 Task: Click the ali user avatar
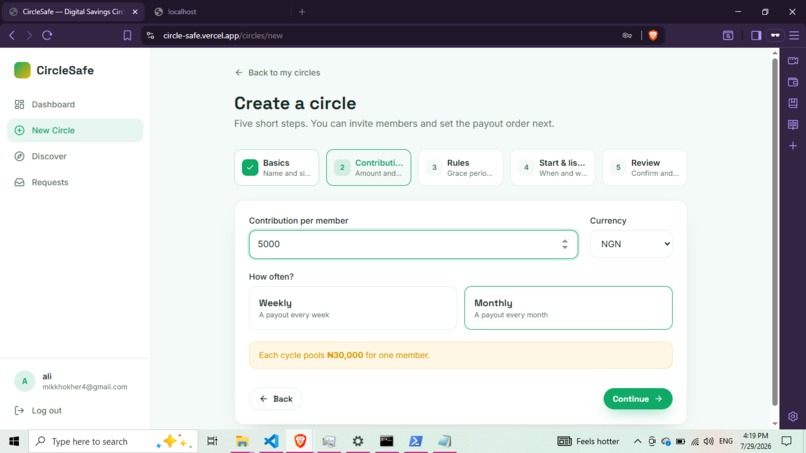pos(24,381)
